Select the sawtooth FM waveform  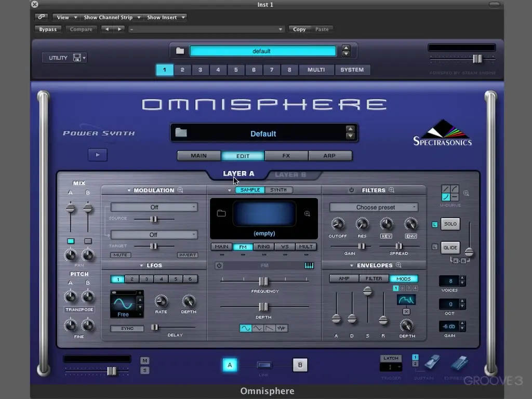(270, 328)
